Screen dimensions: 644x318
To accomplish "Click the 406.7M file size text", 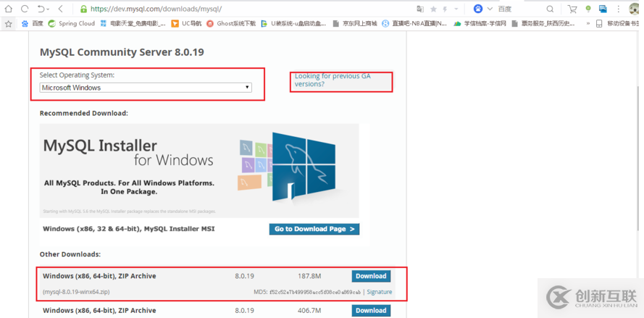I will pyautogui.click(x=309, y=310).
